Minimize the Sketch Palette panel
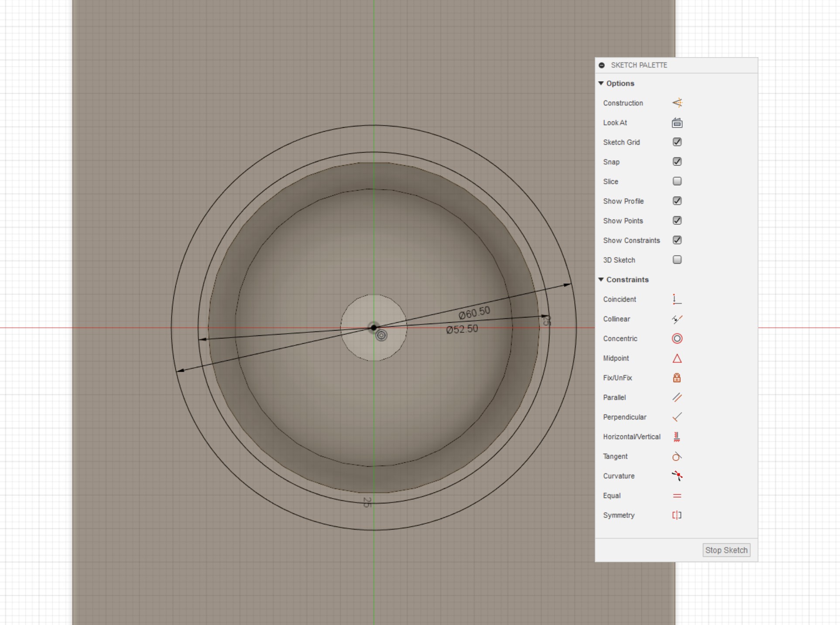This screenshot has height=625, width=840. [602, 65]
